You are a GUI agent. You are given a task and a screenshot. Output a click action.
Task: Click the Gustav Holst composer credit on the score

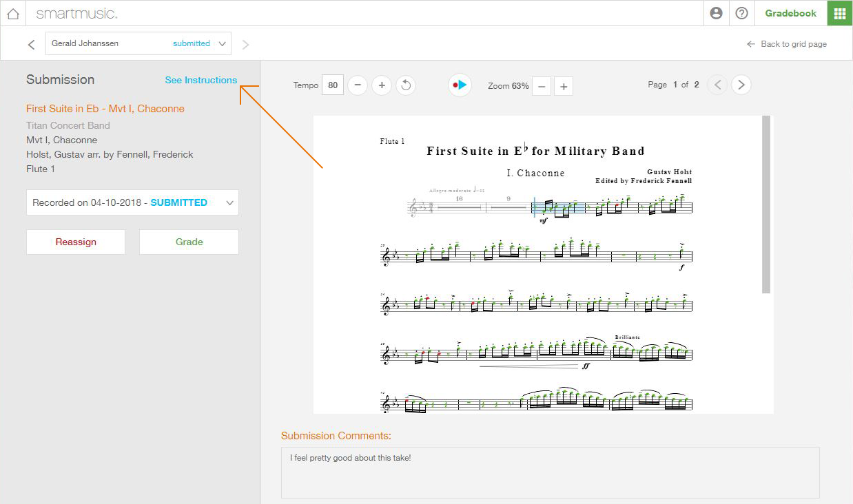pyautogui.click(x=670, y=171)
